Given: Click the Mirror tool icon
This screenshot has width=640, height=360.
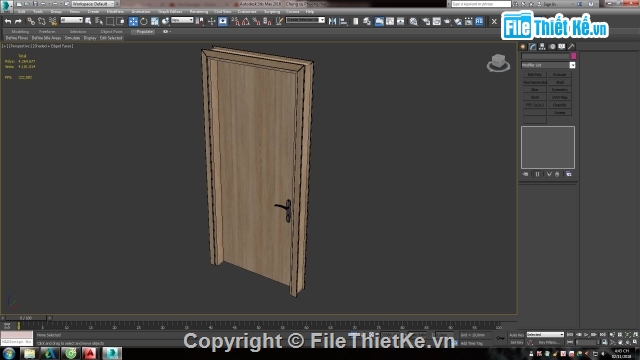Looking at the screenshot, I should pyautogui.click(x=333, y=21).
